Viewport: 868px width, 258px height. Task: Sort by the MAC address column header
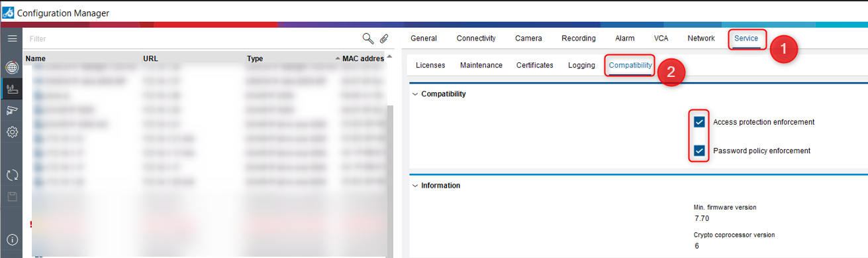[x=363, y=58]
